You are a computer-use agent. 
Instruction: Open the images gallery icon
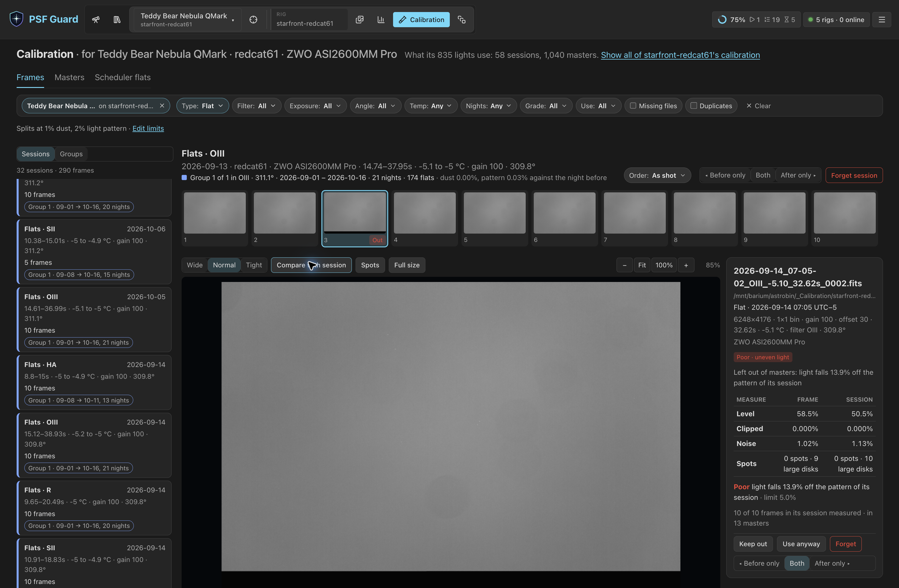360,20
